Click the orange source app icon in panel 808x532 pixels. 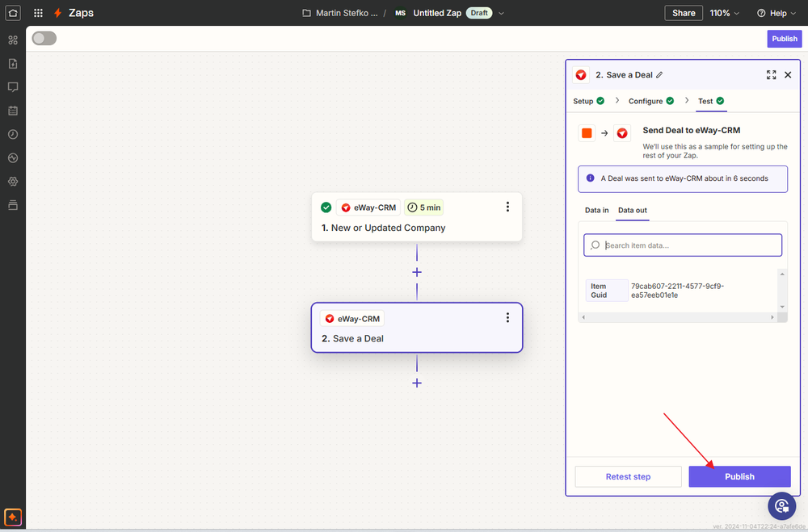pyautogui.click(x=587, y=133)
